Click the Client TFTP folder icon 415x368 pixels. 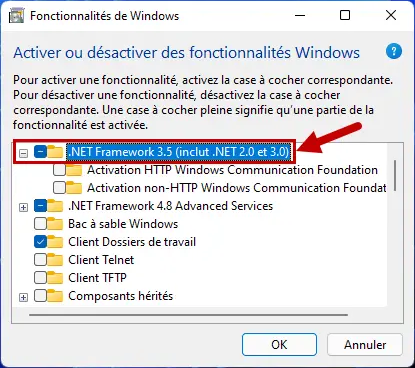[55, 278]
